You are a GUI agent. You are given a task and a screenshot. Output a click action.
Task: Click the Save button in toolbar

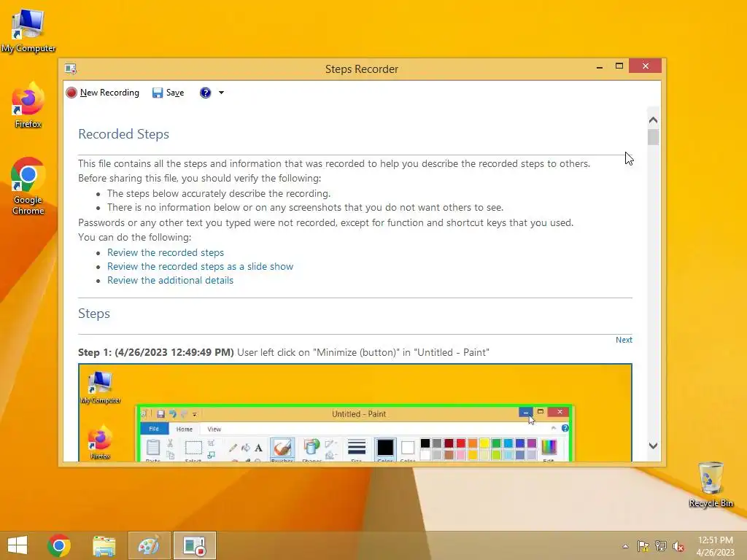pyautogui.click(x=169, y=93)
